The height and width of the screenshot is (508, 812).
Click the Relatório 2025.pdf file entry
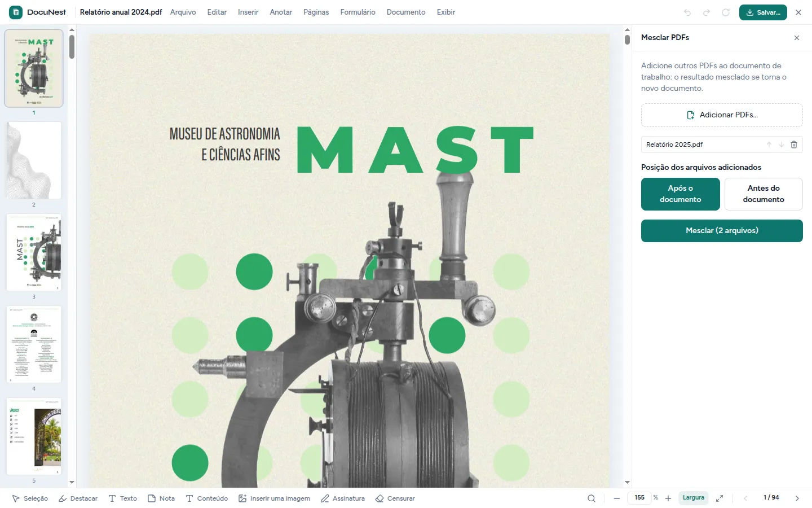[722, 144]
